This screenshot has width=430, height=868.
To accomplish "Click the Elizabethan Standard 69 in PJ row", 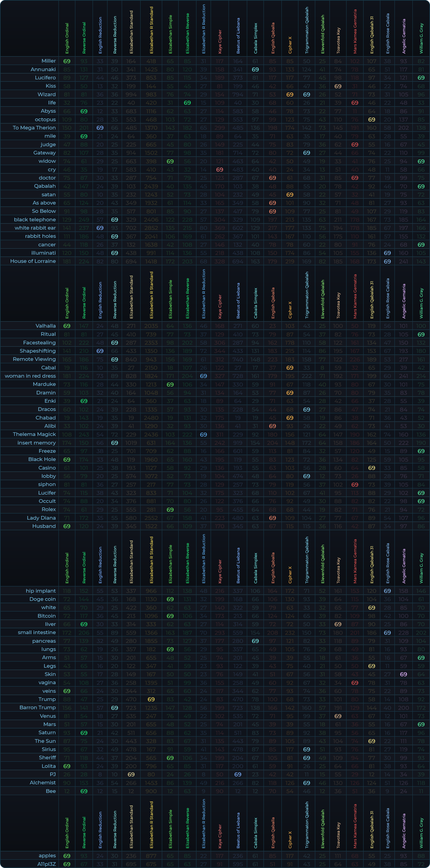I will (x=131, y=774).
